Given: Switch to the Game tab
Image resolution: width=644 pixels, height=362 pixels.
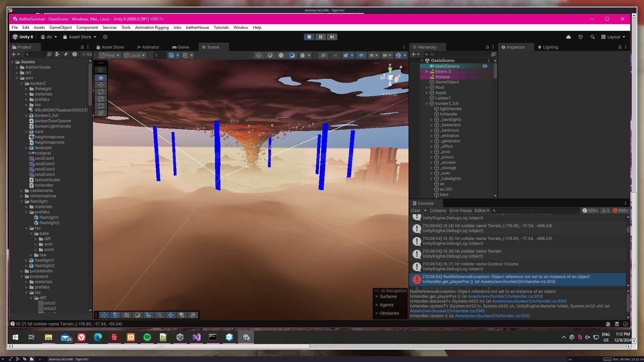Looking at the screenshot, I should tap(180, 47).
